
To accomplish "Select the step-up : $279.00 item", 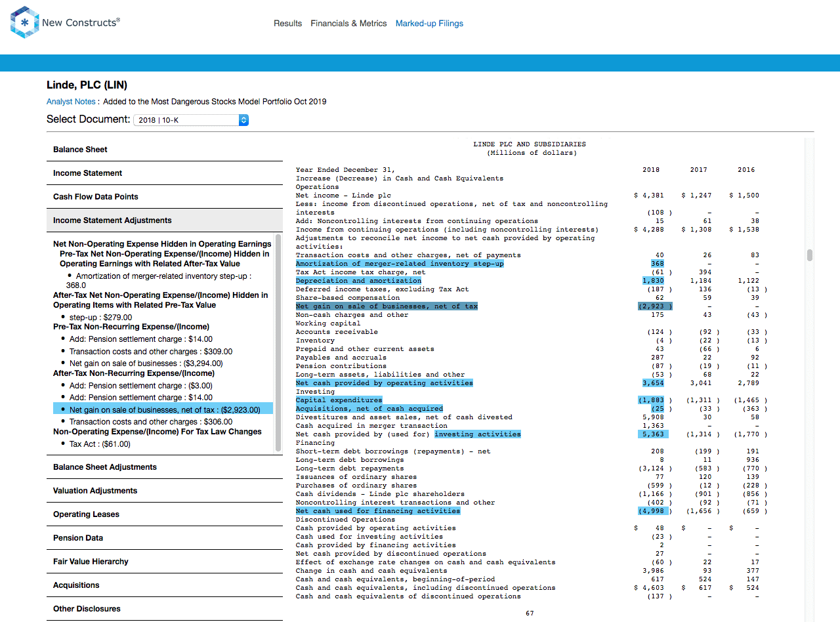I will 100,318.
